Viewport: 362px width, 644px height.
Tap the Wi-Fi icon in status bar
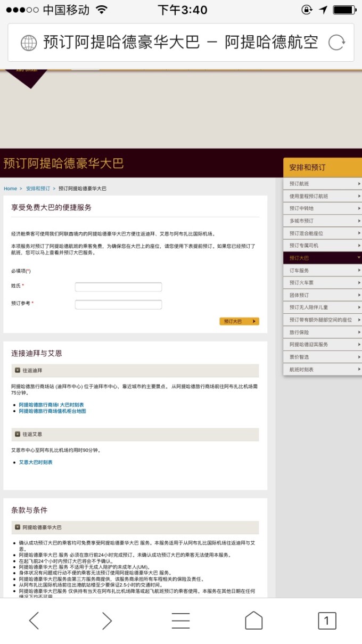coord(101,10)
